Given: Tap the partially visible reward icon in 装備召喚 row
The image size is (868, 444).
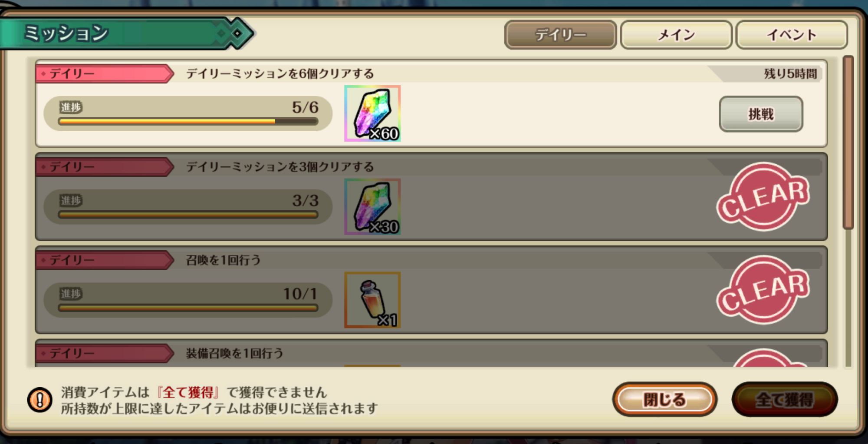Looking at the screenshot, I should click(372, 366).
